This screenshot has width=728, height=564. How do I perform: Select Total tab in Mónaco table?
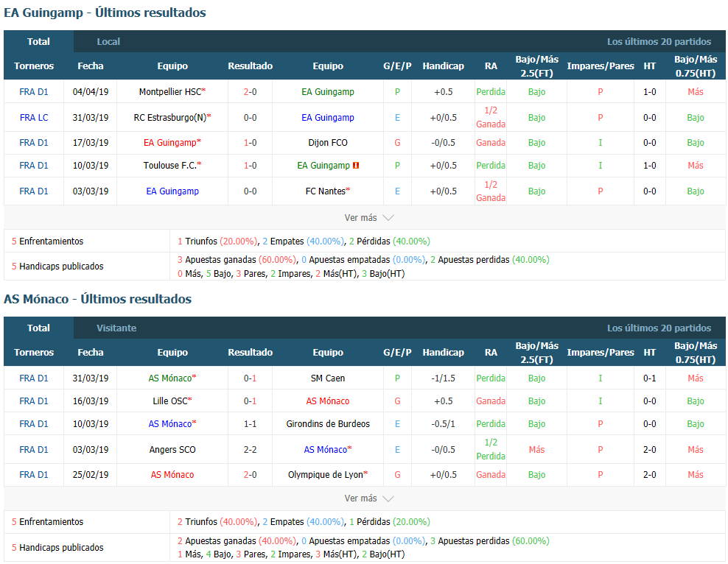[x=38, y=328]
